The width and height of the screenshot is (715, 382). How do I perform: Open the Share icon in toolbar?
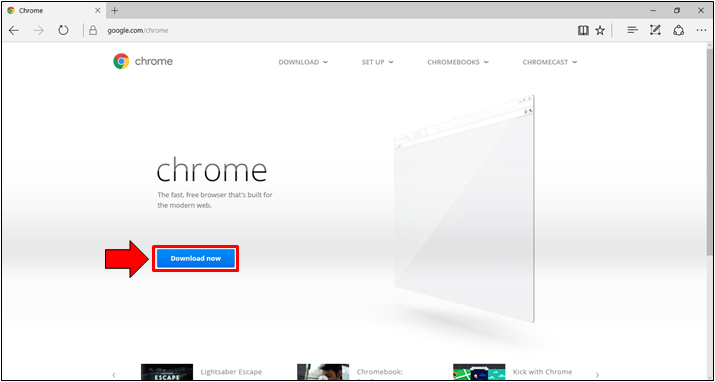coord(679,31)
